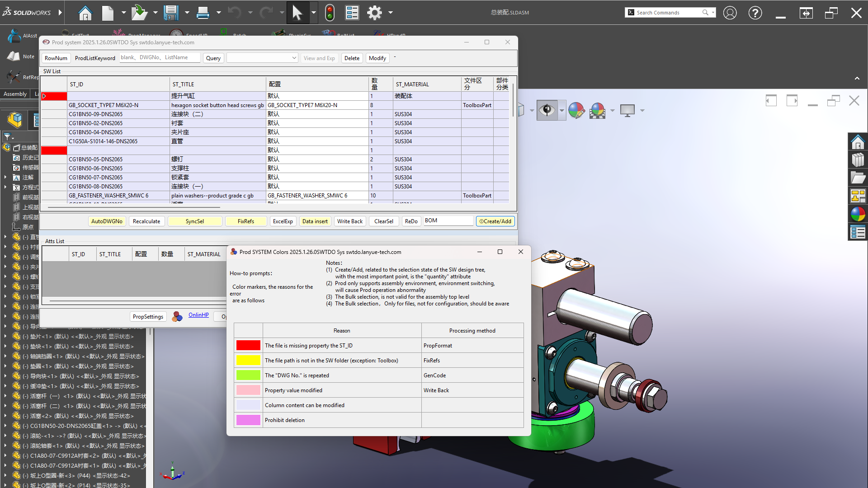Click the Rebuild traffic light icon
The image size is (868, 488).
[330, 13]
